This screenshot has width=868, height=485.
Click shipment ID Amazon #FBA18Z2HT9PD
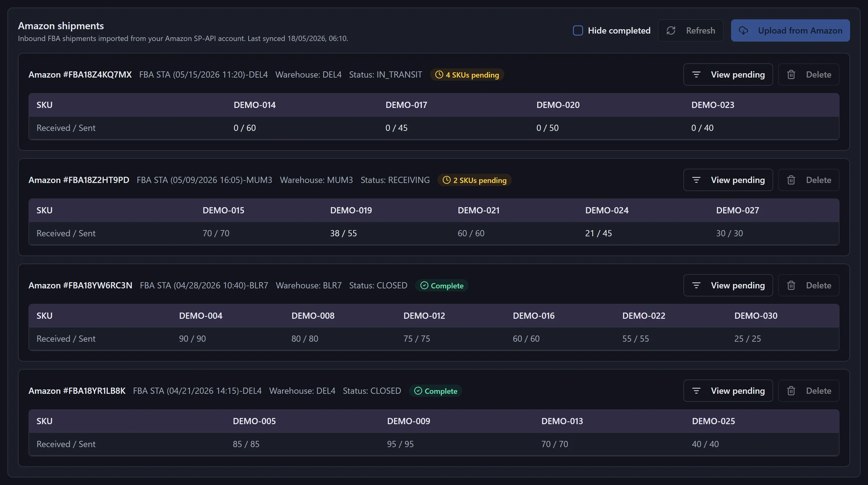pos(79,180)
